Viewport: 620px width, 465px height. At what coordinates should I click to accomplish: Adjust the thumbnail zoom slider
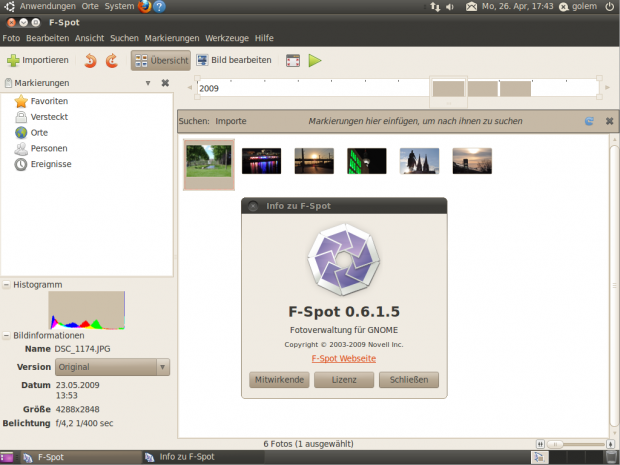click(x=574, y=443)
